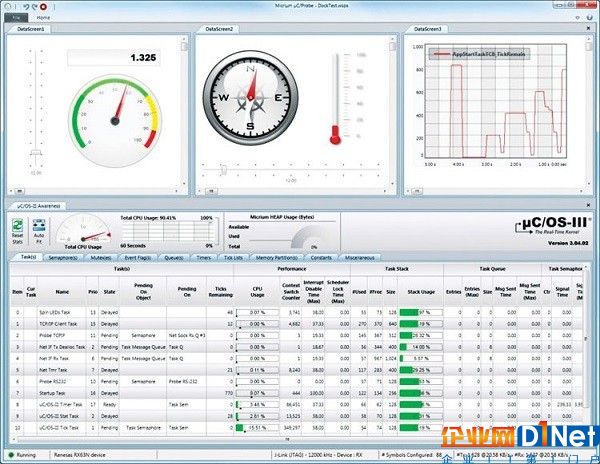Select the Spin LEDs Task row
Viewport: 600px width, 464px height.
297,313
